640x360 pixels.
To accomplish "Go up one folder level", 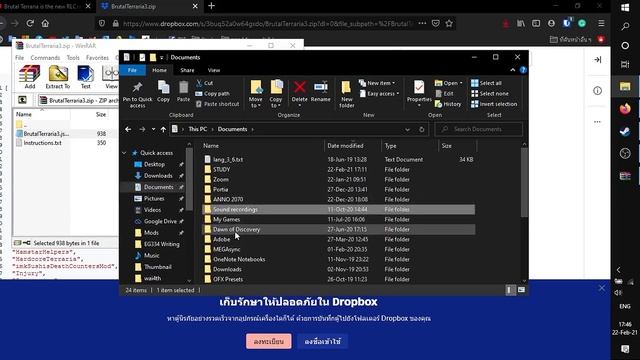I will coord(163,129).
